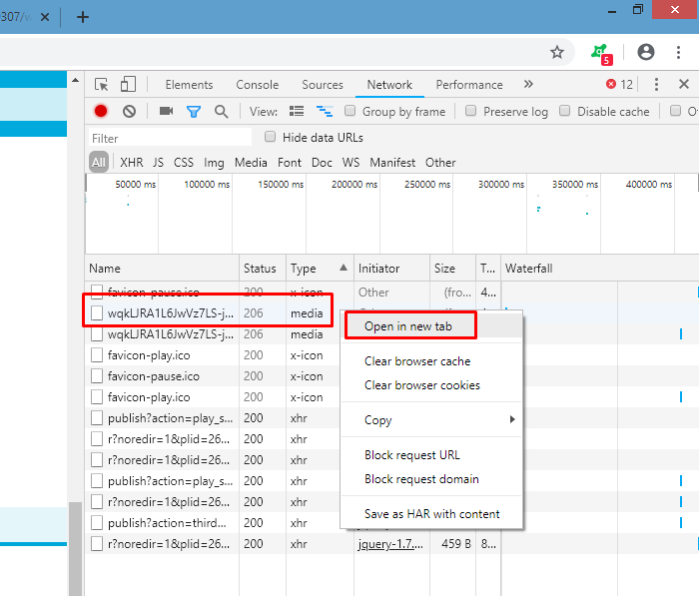Open the DevTools three-dot customize menu
The height and width of the screenshot is (596, 699).
pyautogui.click(x=656, y=84)
